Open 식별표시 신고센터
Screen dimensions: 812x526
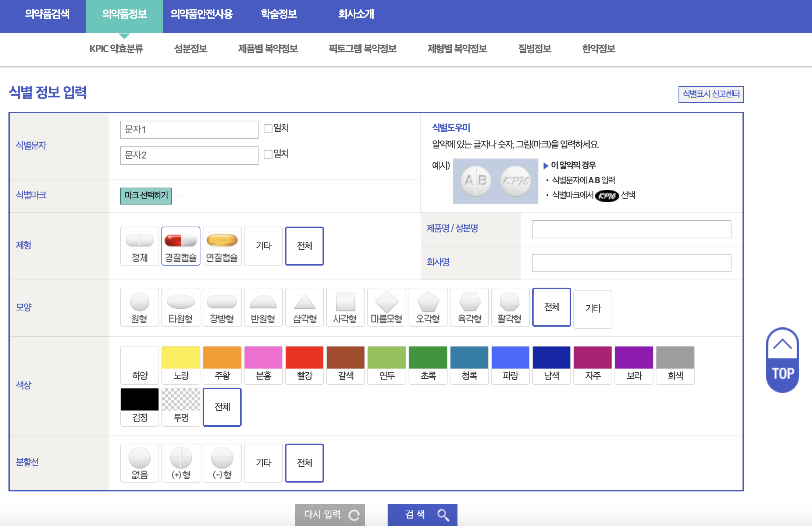(x=712, y=95)
